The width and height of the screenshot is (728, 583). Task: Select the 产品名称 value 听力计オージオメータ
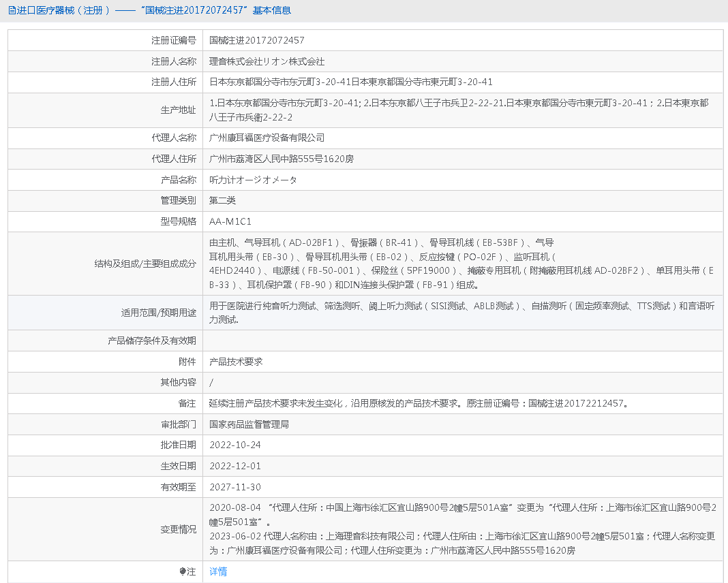[x=256, y=179]
